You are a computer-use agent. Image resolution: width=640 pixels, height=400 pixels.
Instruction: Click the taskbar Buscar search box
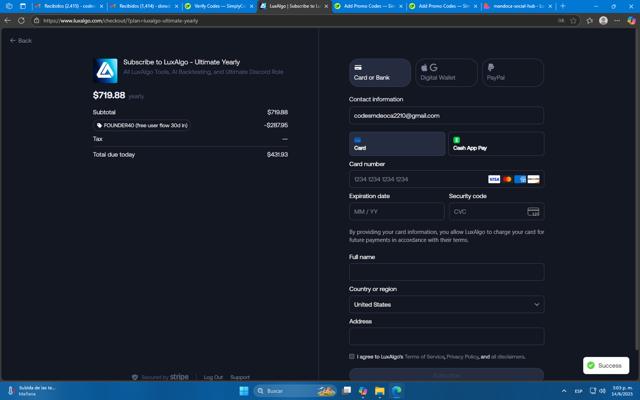[x=295, y=391]
